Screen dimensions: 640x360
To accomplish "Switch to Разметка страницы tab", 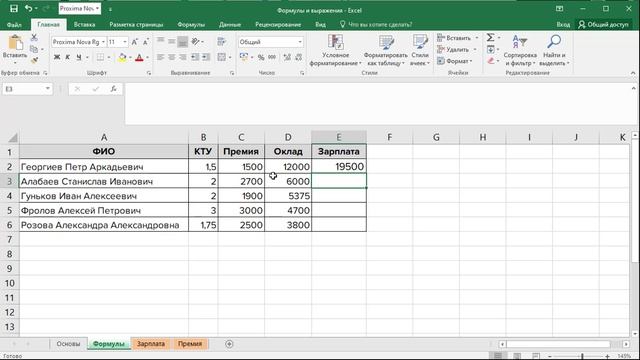I will point(136,24).
